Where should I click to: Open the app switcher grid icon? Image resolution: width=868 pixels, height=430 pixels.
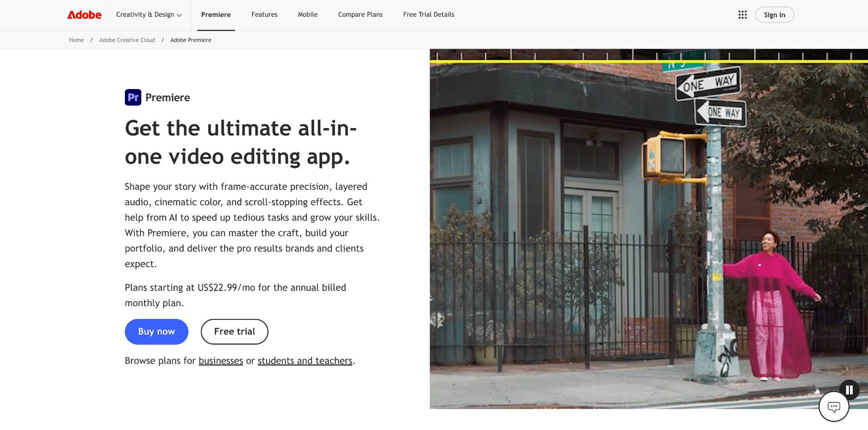743,15
